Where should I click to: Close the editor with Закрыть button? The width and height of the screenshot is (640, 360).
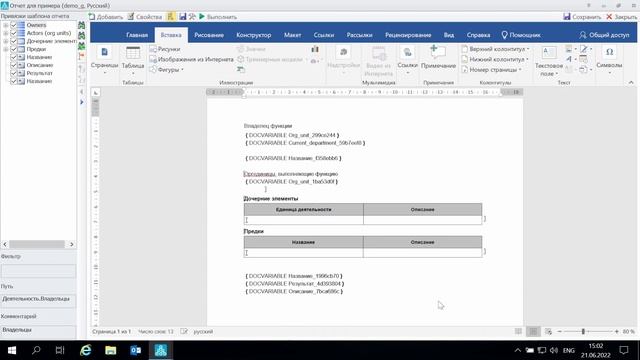click(x=621, y=17)
